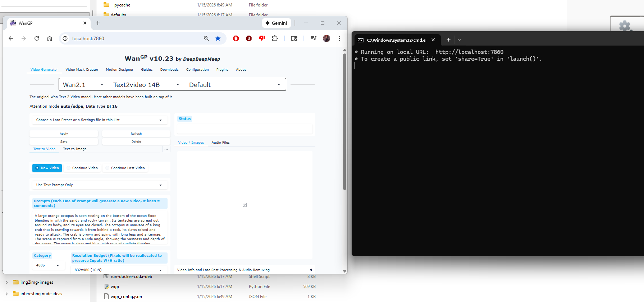Open the Plugins tab
This screenshot has width=644, height=302.
222,70
